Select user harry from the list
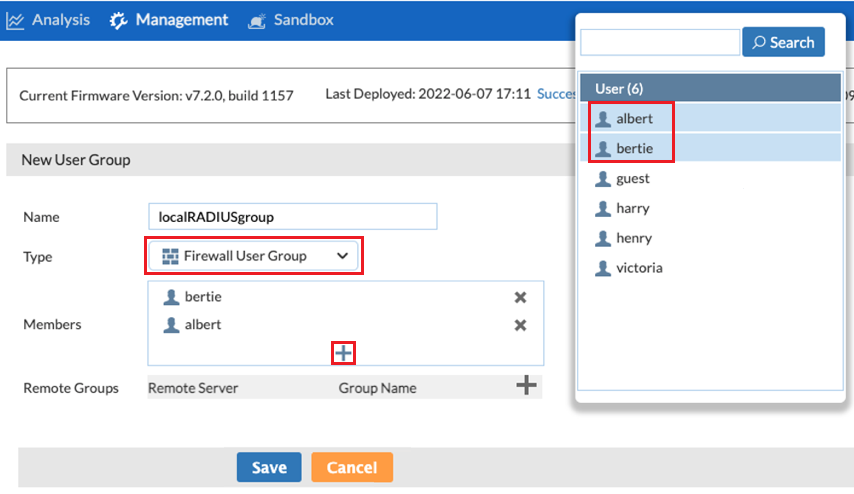 click(x=632, y=208)
